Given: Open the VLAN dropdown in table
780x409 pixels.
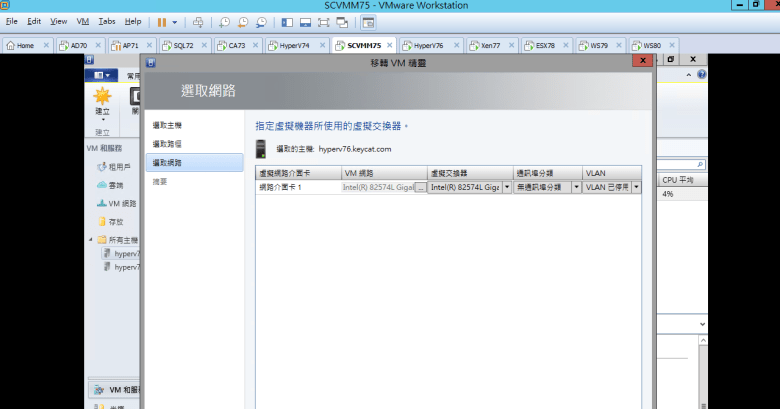Looking at the screenshot, I should point(636,187).
